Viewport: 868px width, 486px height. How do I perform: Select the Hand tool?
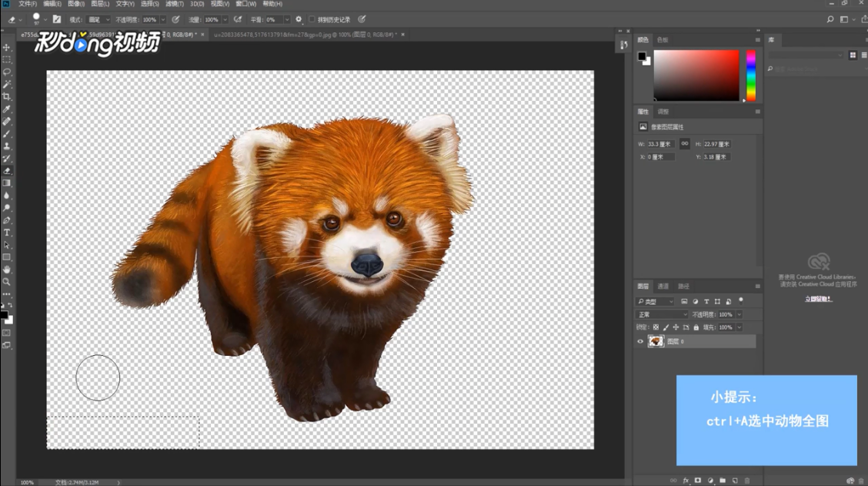(7, 270)
